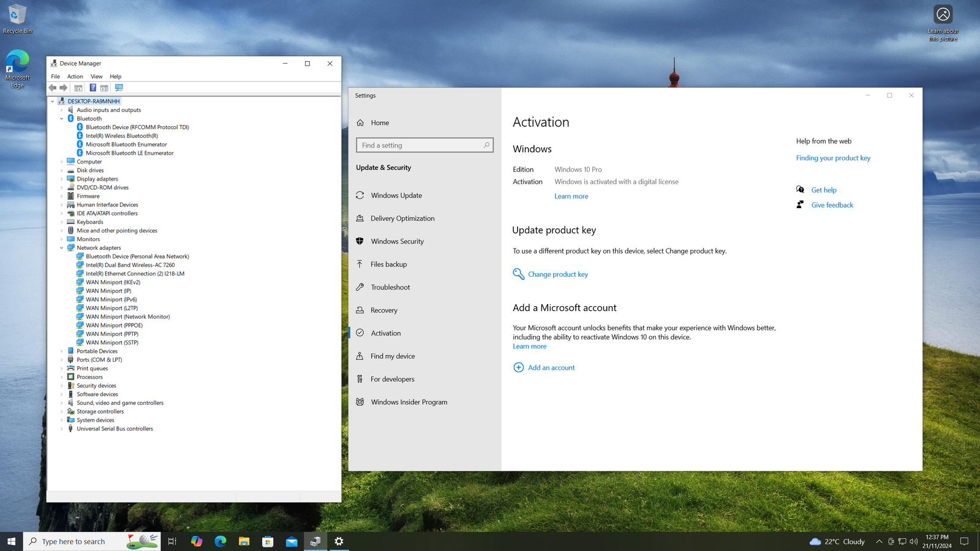Select Intel(R) Wireless Bluetooth(R) device

(x=121, y=136)
